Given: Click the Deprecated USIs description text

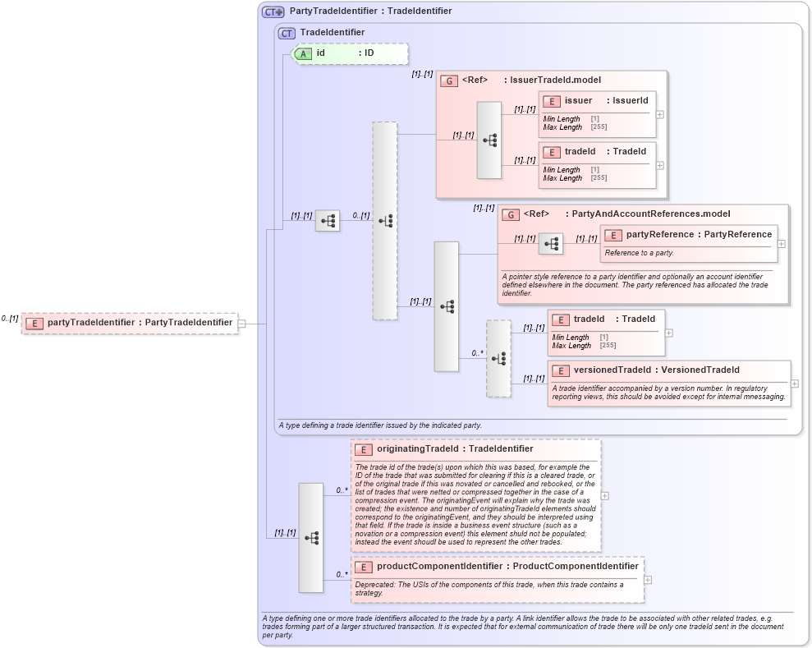Looking at the screenshot, I should tap(489, 588).
